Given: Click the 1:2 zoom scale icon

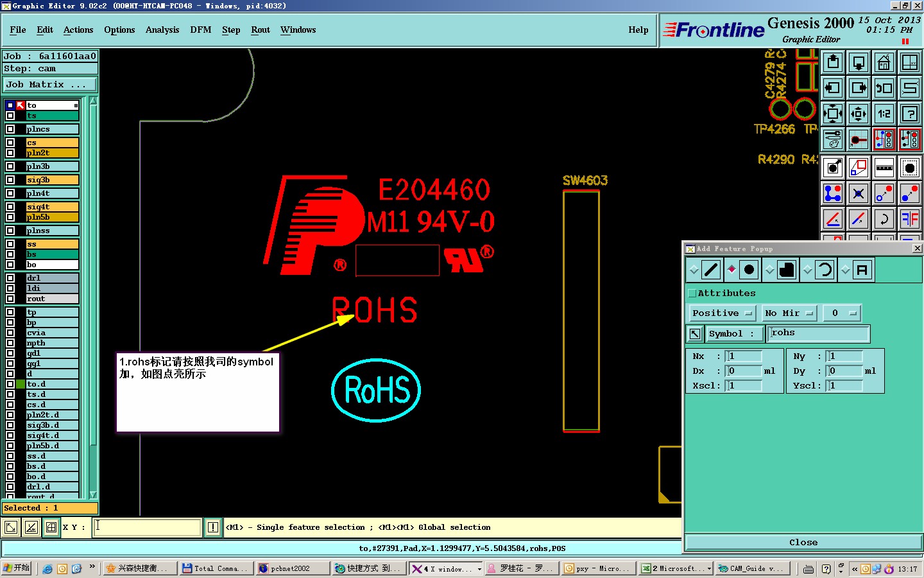Looking at the screenshot, I should pyautogui.click(x=884, y=114).
